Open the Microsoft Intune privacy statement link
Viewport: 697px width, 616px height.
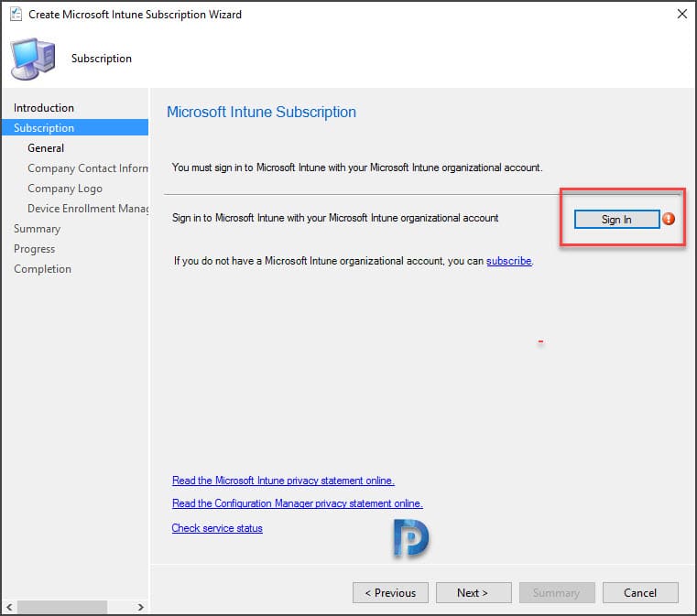(x=283, y=481)
